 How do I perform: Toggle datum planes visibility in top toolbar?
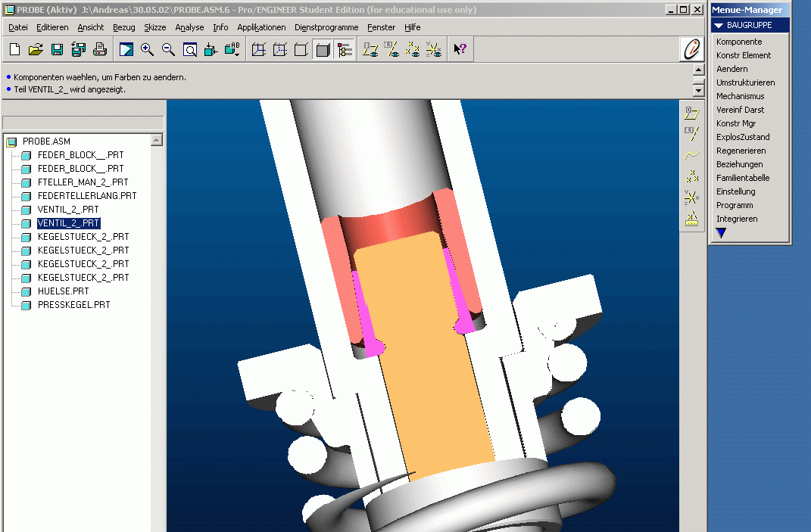(x=370, y=50)
